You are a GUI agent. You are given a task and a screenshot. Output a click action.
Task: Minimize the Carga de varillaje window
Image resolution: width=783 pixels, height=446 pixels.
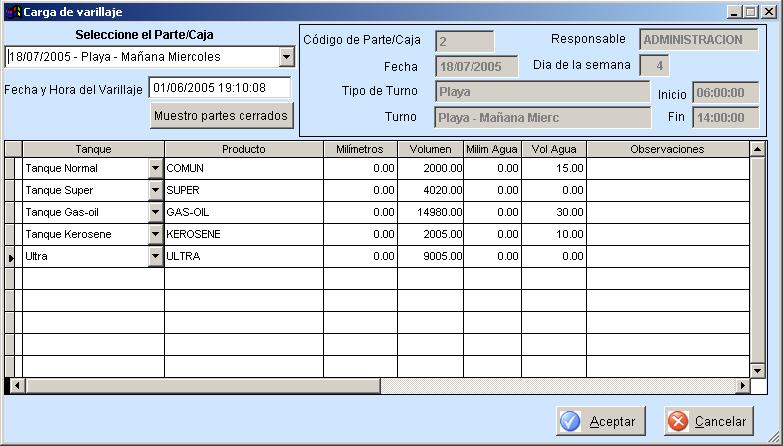pyautogui.click(x=734, y=12)
